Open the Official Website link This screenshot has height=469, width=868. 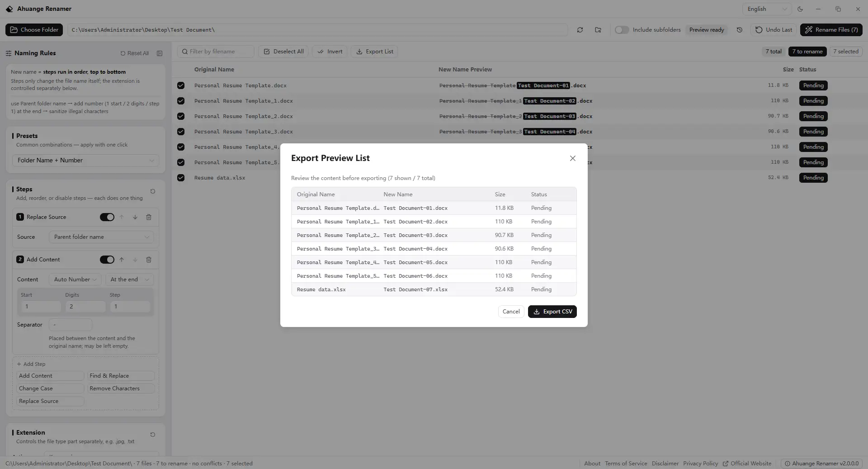tap(747, 464)
